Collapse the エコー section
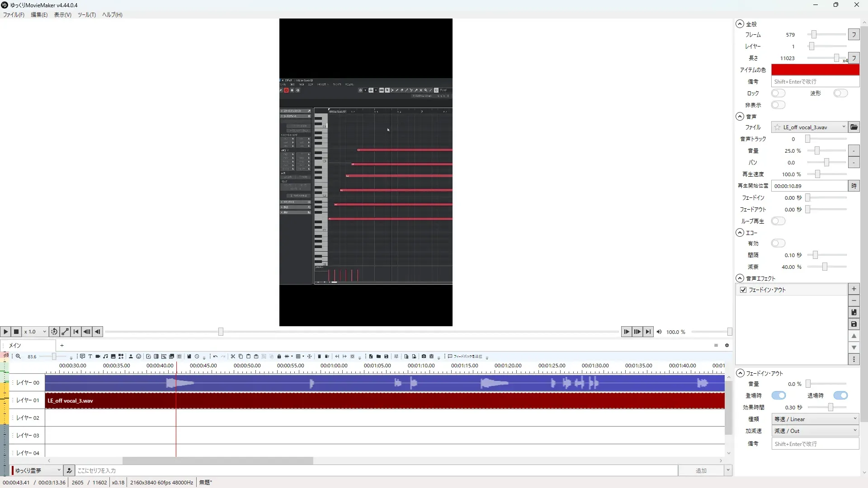Screen dimensions: 868x488 tap(740, 233)
